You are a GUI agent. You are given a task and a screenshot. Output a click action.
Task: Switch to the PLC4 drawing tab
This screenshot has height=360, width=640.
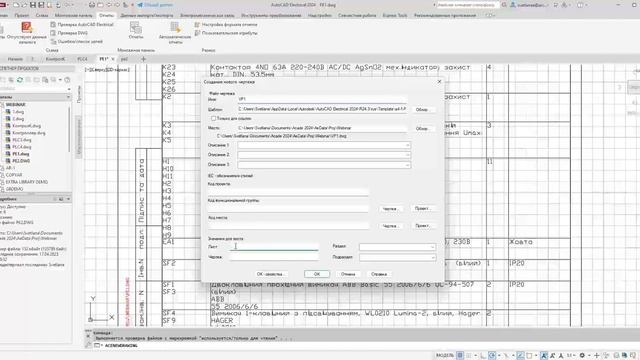(x=82, y=59)
